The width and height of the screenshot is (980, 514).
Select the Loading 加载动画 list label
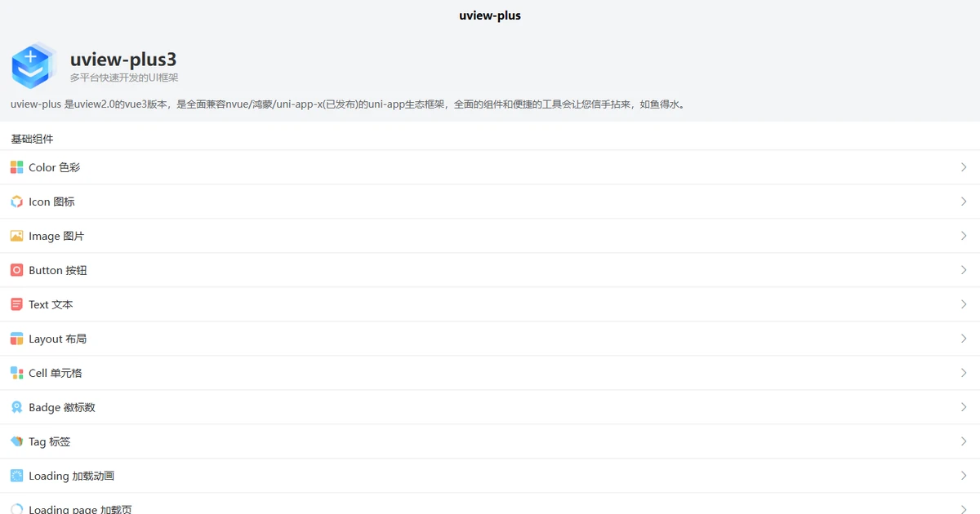pos(72,476)
